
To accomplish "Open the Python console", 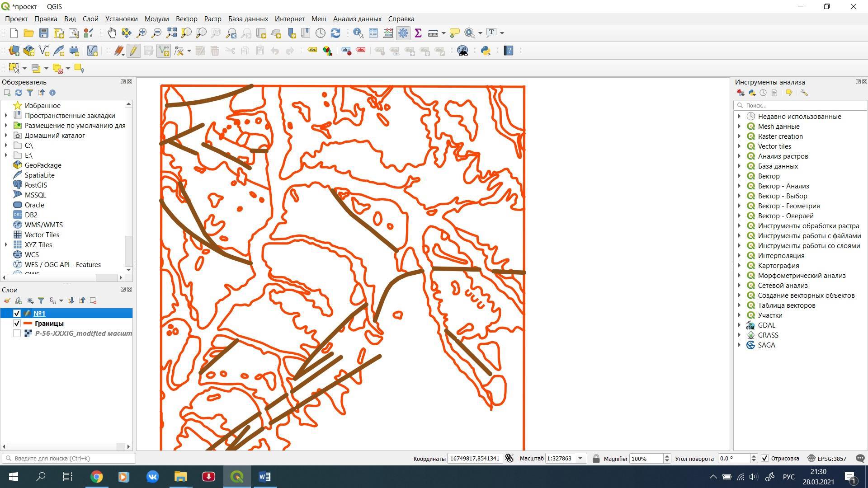I will (x=486, y=51).
